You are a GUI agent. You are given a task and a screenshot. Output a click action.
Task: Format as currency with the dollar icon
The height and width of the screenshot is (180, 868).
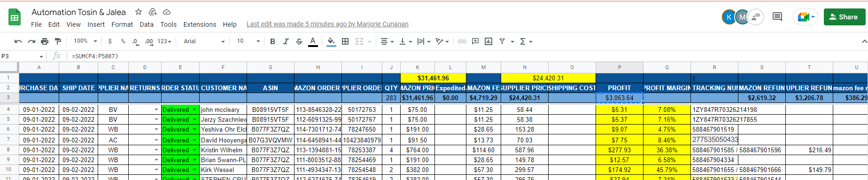[110, 41]
